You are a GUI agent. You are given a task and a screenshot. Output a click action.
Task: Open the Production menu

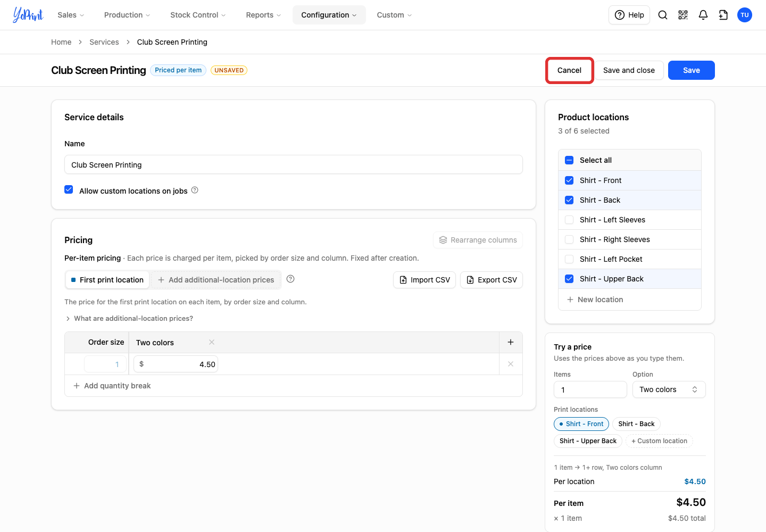[x=127, y=15]
